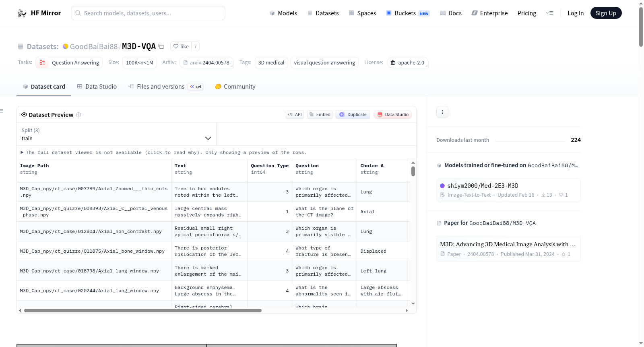The image size is (644, 347).
Task: Open Enterprise in the navigation
Action: click(489, 13)
